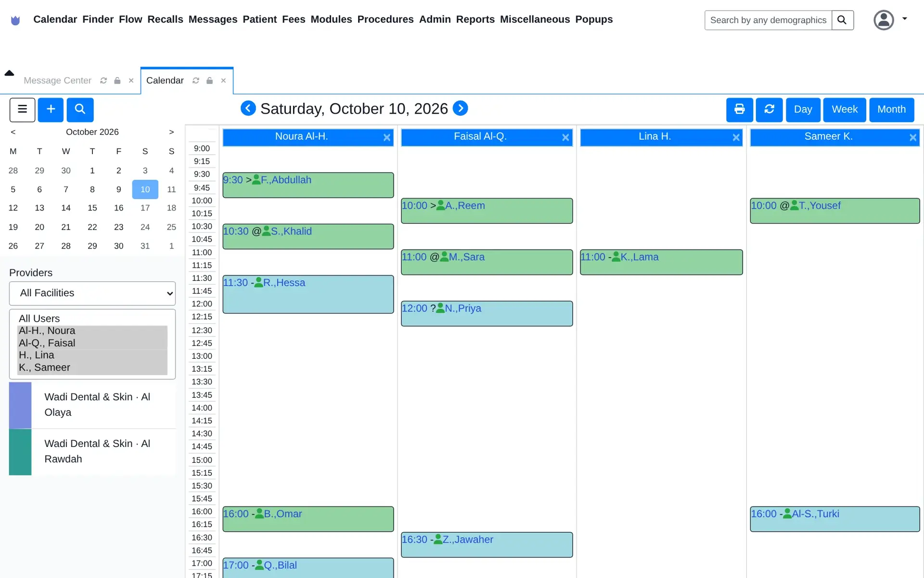Click the app logo icon at top left

pos(15,20)
